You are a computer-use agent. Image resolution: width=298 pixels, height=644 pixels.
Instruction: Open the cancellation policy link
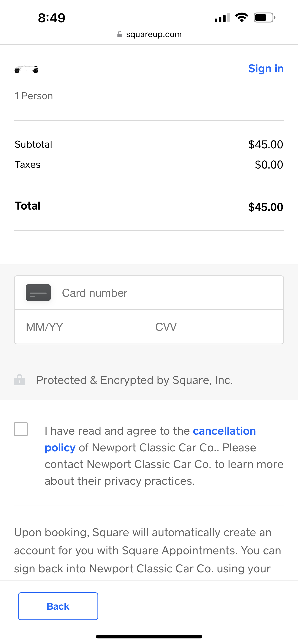[224, 431]
